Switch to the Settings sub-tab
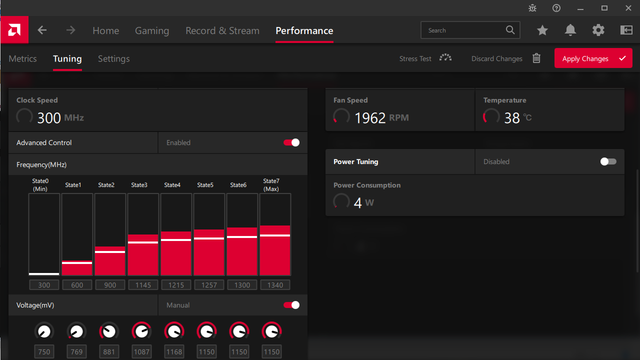Screen dimensions: 640x360 (113, 59)
